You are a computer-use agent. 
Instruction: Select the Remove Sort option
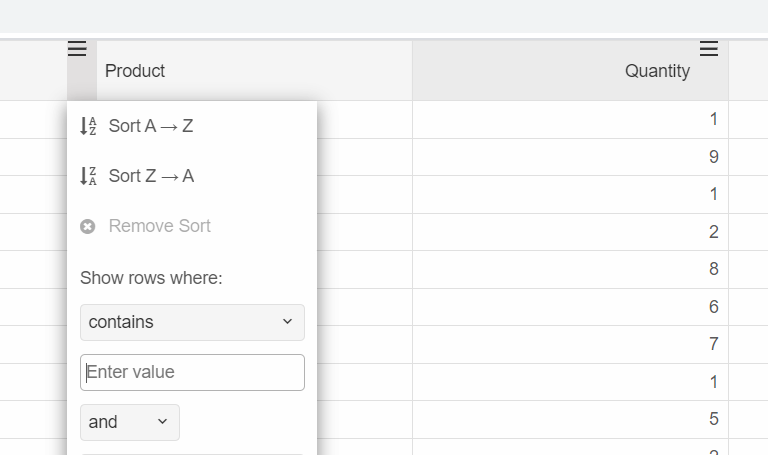click(x=192, y=226)
